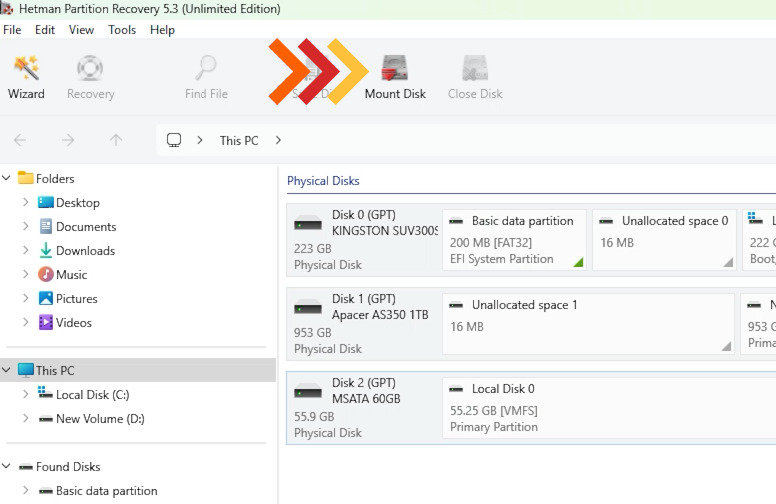Open the Tools menu
Screen dimensions: 776x504
point(122,30)
